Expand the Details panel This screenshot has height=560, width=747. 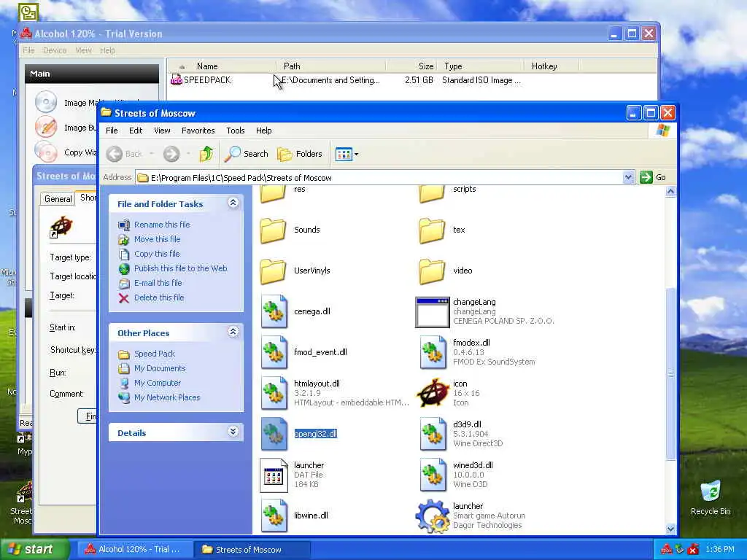[x=233, y=432]
